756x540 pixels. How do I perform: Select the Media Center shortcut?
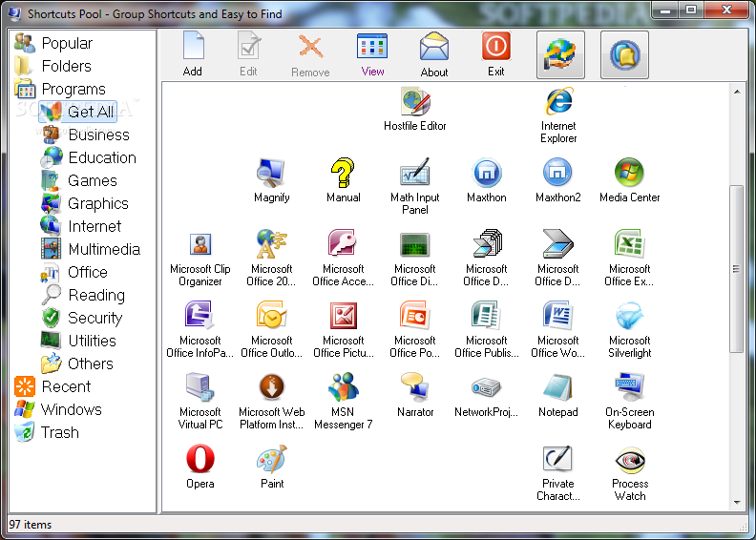(630, 181)
